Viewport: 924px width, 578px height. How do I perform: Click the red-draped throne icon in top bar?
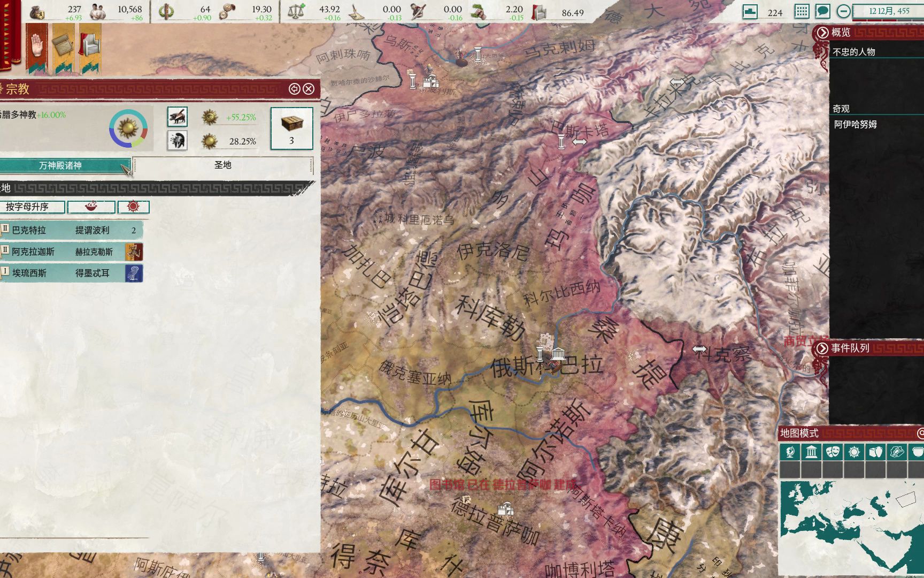[539, 12]
